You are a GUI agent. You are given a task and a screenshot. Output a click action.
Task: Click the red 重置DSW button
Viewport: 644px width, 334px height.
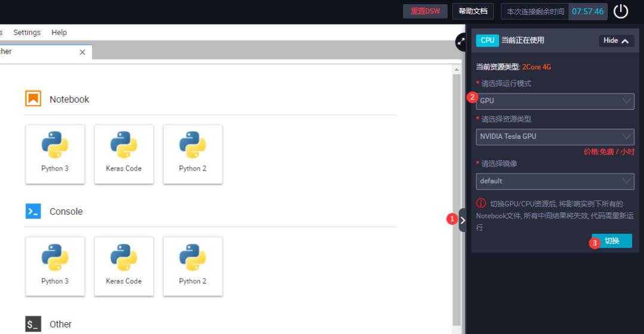[x=425, y=11]
